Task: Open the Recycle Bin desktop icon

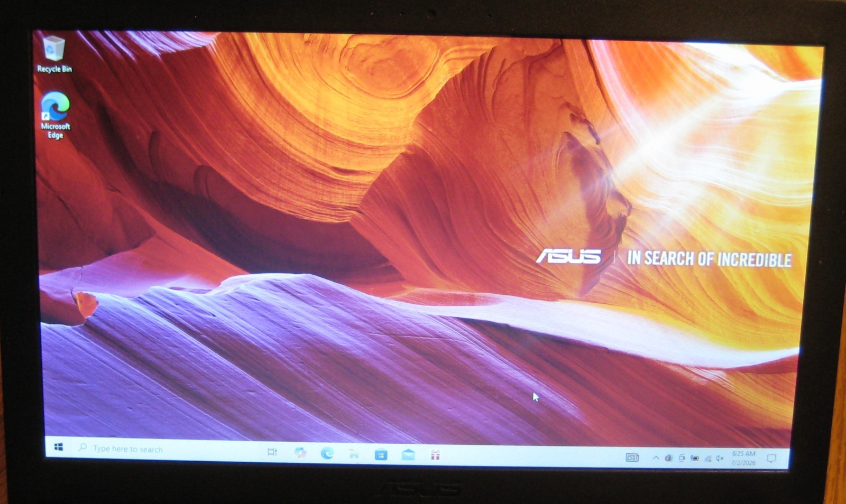Action: (54, 54)
